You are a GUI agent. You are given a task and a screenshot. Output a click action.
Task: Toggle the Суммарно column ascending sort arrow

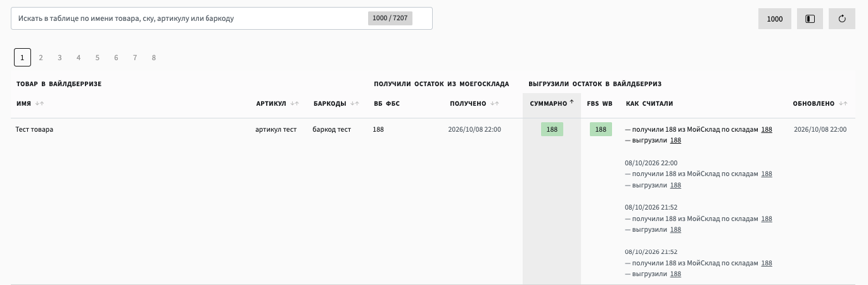click(x=571, y=101)
